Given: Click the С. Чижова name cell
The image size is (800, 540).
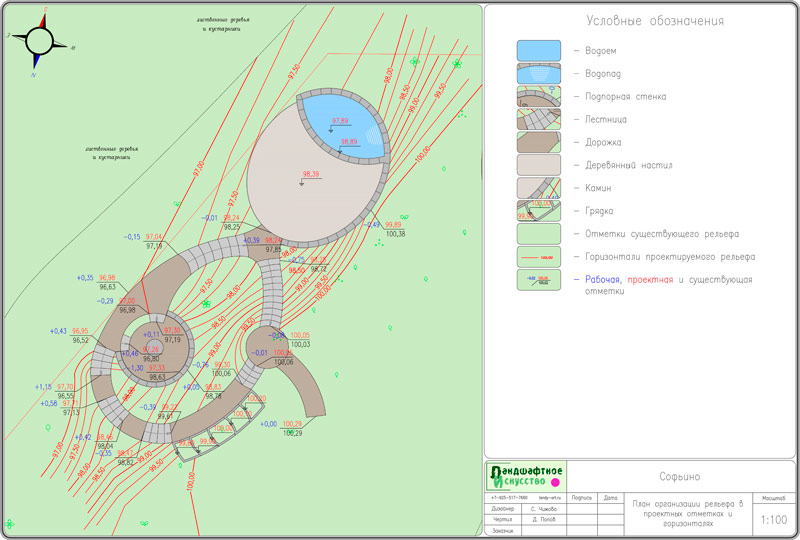Looking at the screenshot, I should pyautogui.click(x=543, y=509).
